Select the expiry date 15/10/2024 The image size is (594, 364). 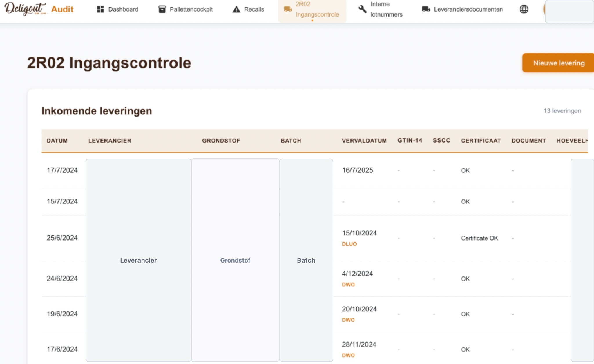359,233
